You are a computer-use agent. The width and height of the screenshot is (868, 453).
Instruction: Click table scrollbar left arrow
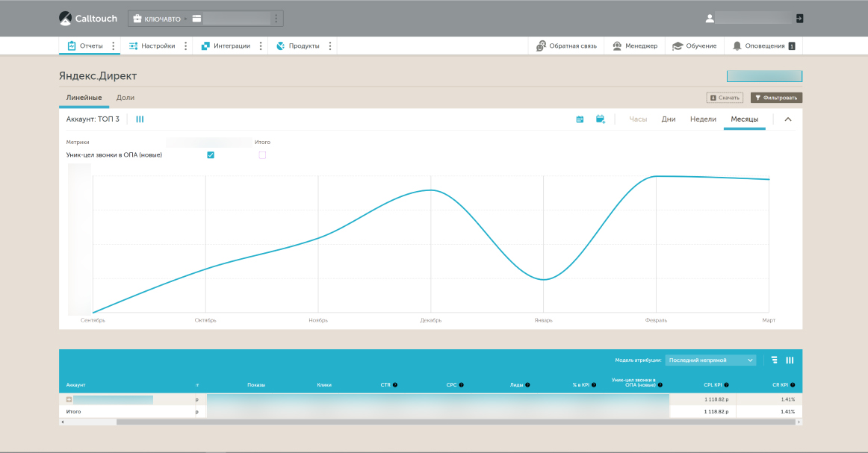click(63, 422)
